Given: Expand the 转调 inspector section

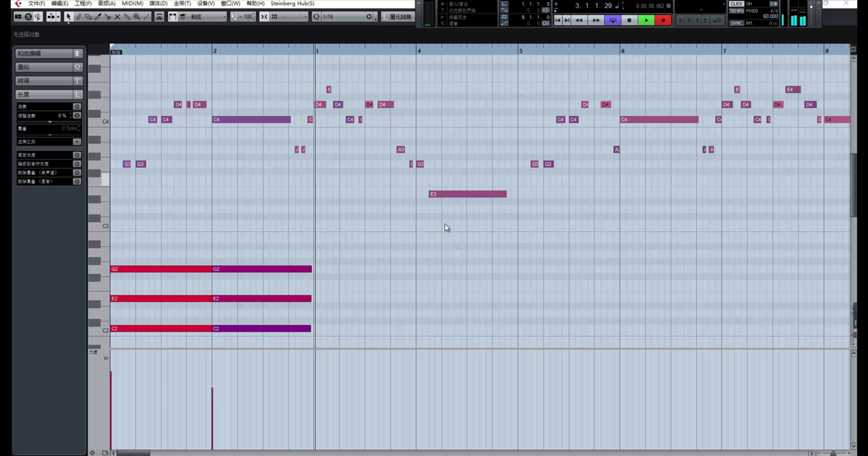Looking at the screenshot, I should coord(48,80).
